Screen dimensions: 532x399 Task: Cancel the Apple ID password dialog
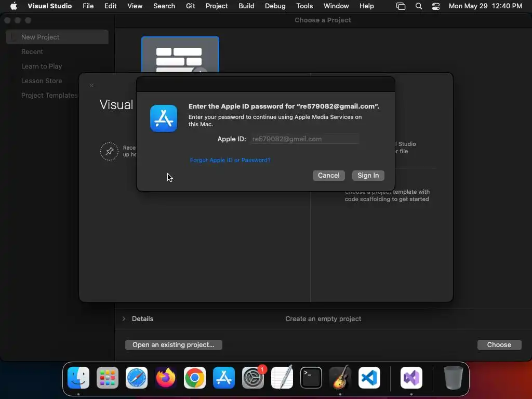coord(328,176)
